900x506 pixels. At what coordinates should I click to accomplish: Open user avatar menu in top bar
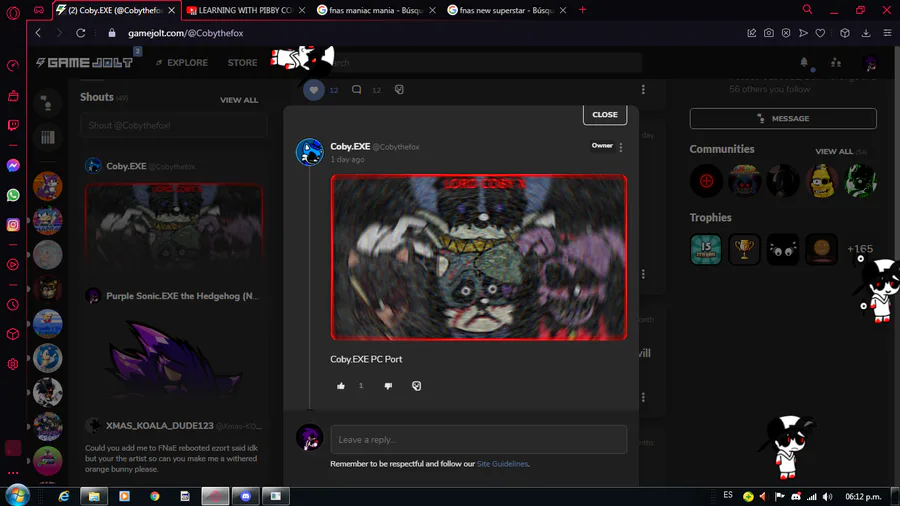[x=871, y=63]
